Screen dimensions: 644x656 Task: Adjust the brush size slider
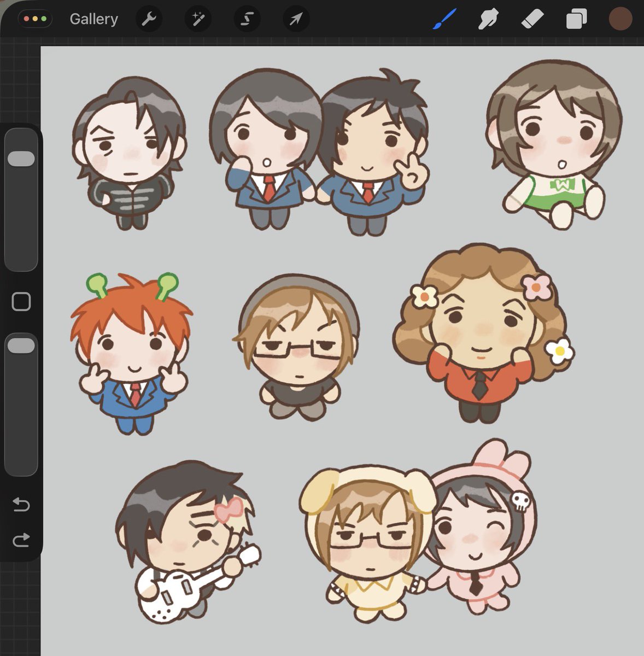pyautogui.click(x=21, y=200)
